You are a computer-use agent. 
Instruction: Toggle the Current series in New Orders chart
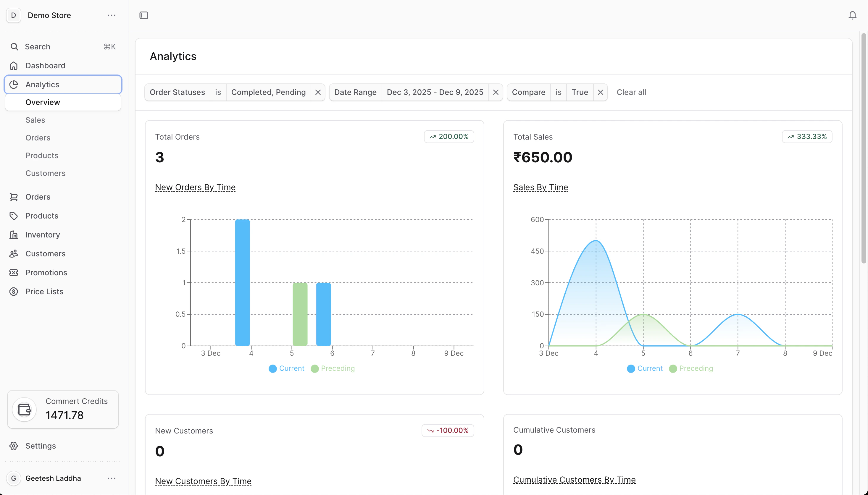(291, 368)
